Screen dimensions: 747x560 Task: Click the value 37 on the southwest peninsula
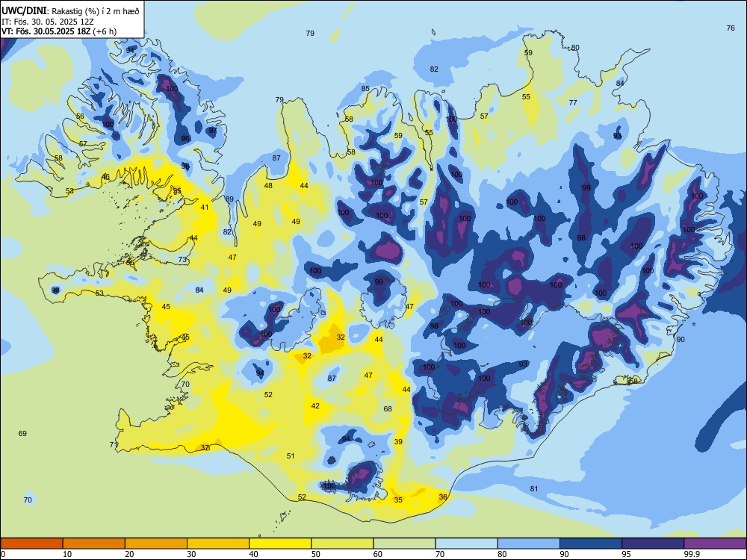pos(205,447)
